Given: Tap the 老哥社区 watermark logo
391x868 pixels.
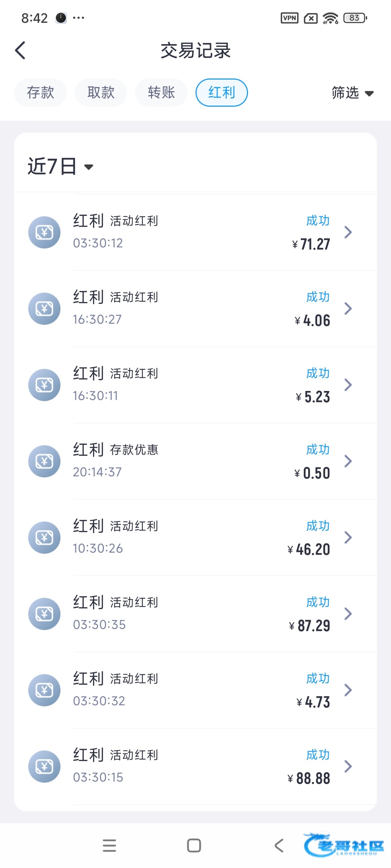Looking at the screenshot, I should 343,846.
